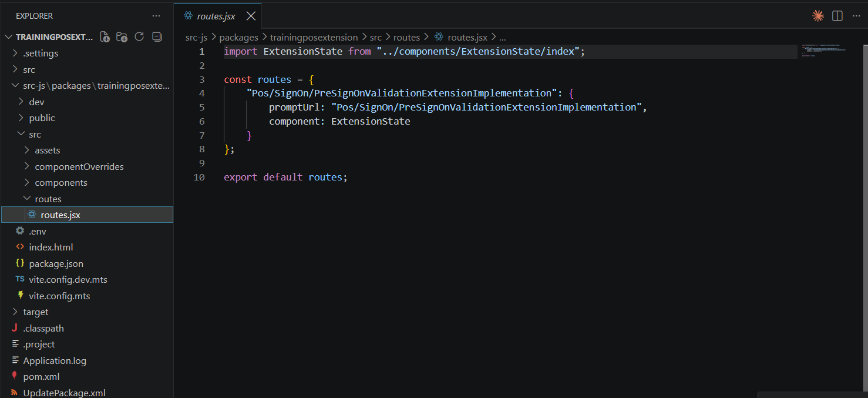Image resolution: width=868 pixels, height=398 pixels.
Task: Expand the components folder
Action: click(27, 182)
